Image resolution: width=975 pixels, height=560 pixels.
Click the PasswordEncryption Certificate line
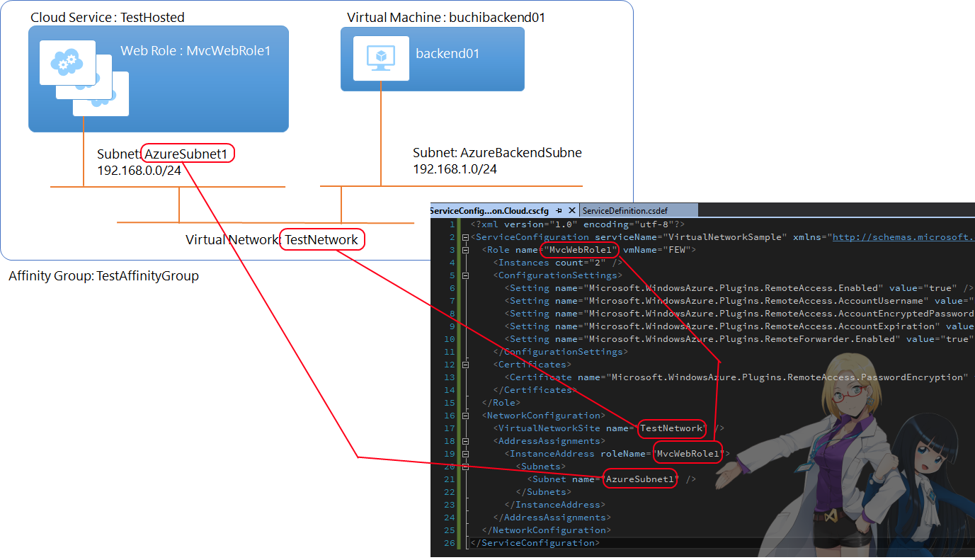point(735,377)
